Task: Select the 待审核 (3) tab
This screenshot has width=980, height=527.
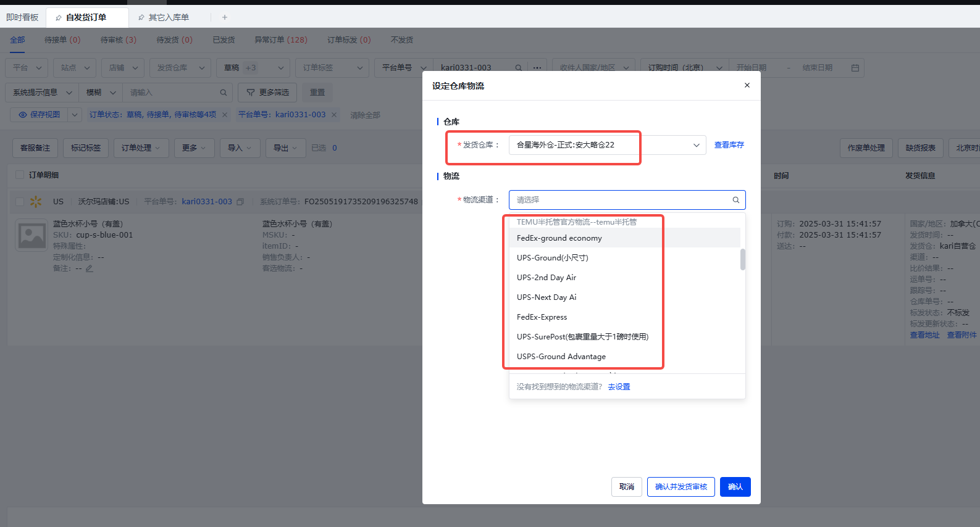Action: [119, 40]
